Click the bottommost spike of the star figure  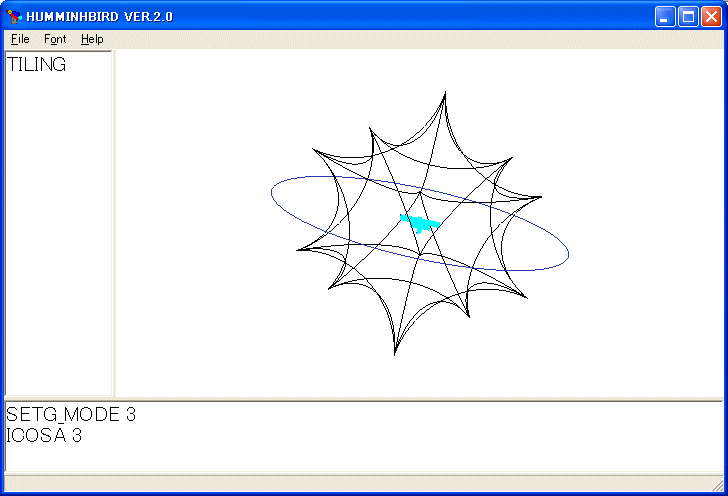[396, 352]
